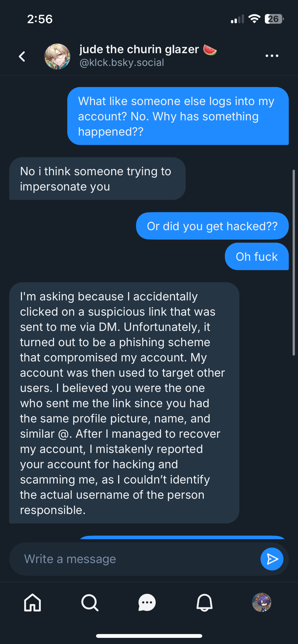298x644 pixels.
Task: Tap the long phishing explanation message
Action: click(x=124, y=403)
